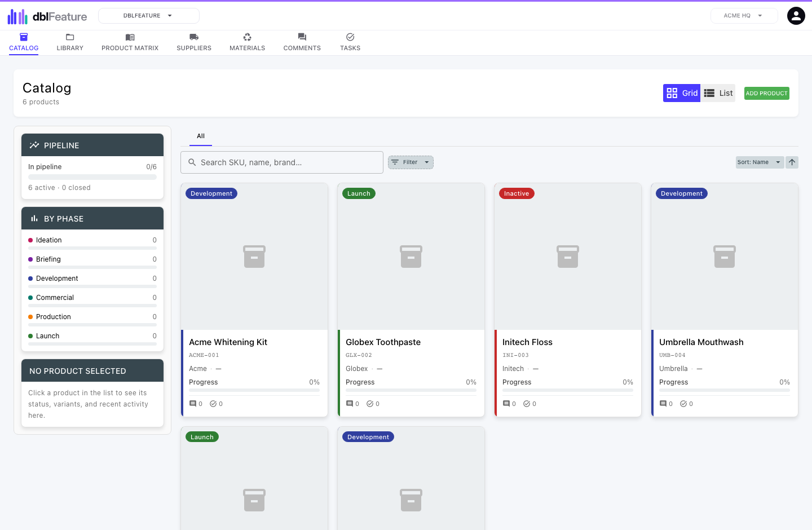Switch to List view
This screenshot has height=530, width=812.
click(x=718, y=93)
